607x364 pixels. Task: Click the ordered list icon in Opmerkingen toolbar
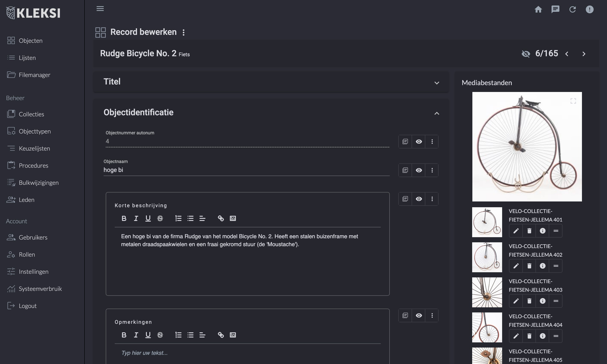point(178,335)
